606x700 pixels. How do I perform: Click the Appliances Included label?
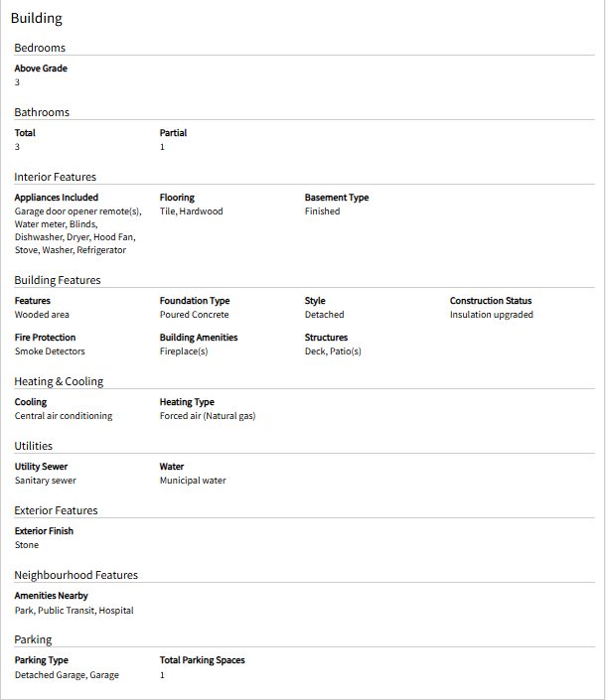[57, 198]
